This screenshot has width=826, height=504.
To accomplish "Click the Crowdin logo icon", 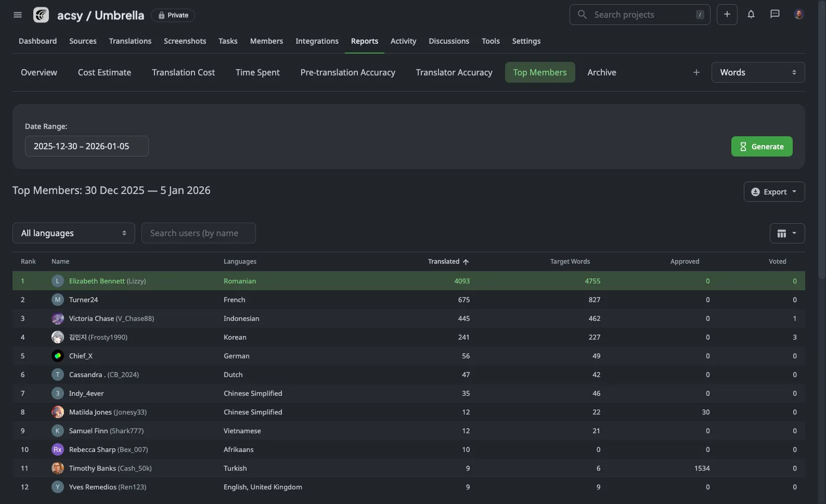I will (41, 15).
